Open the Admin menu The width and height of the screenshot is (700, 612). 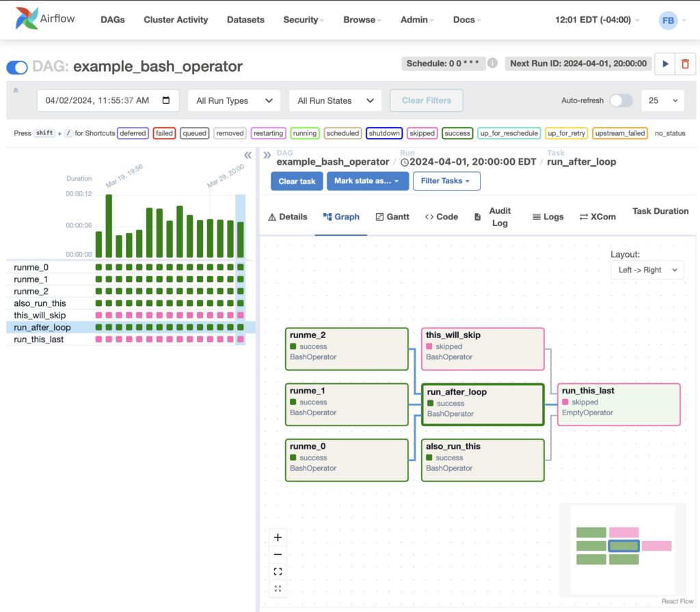(413, 20)
